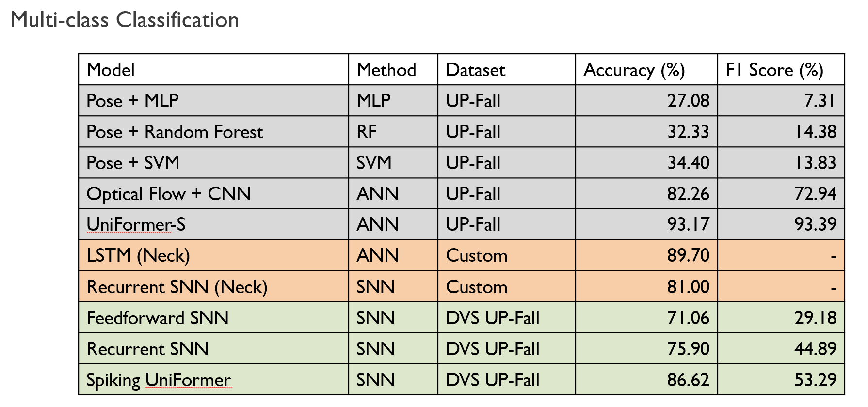
Task: Select the 53.29 F1 score cell
Action: point(781,380)
